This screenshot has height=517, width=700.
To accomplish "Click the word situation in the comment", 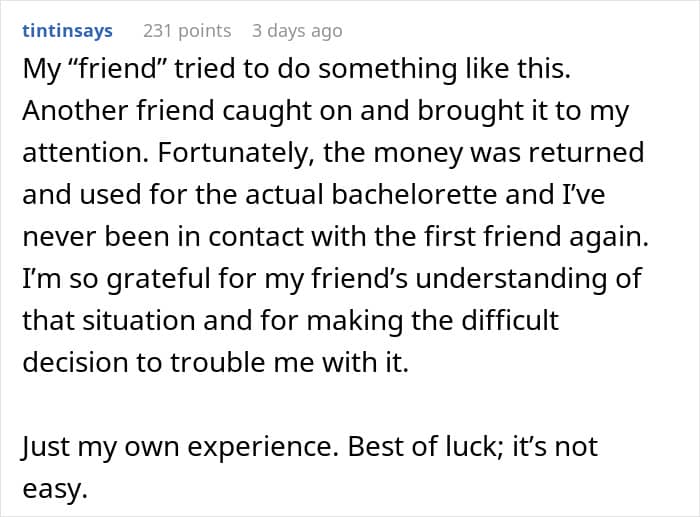I will click(x=139, y=321).
